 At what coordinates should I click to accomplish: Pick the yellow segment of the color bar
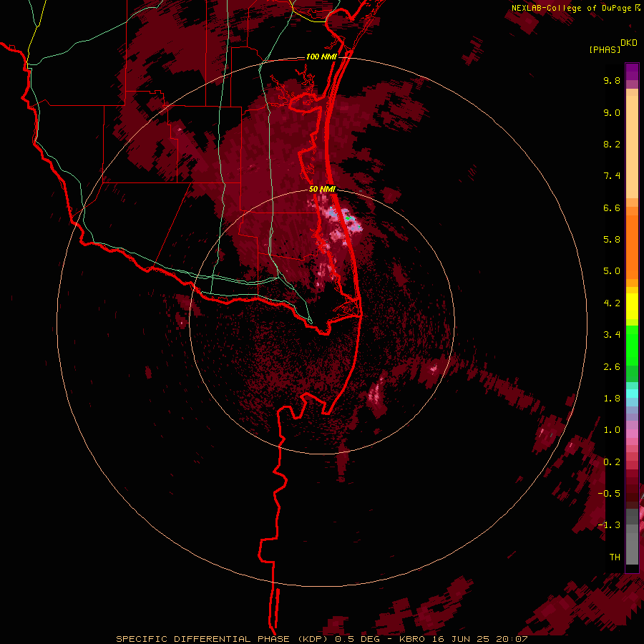tap(632, 306)
